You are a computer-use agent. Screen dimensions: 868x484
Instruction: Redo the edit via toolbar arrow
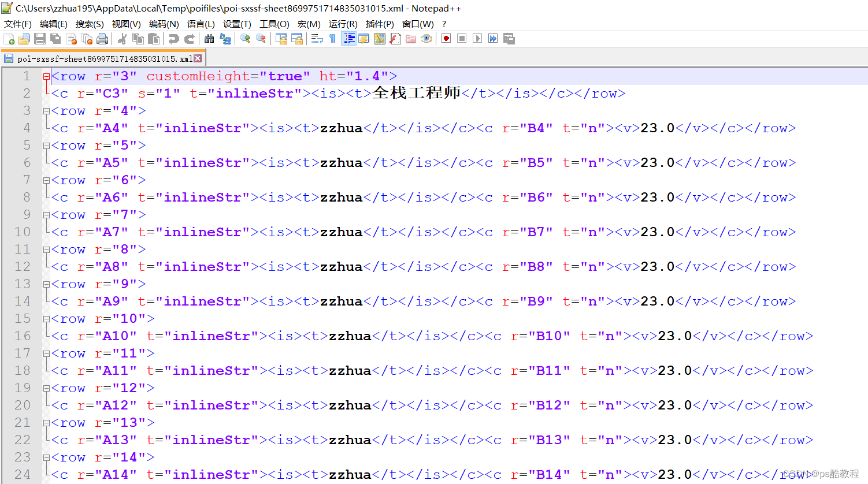point(189,39)
